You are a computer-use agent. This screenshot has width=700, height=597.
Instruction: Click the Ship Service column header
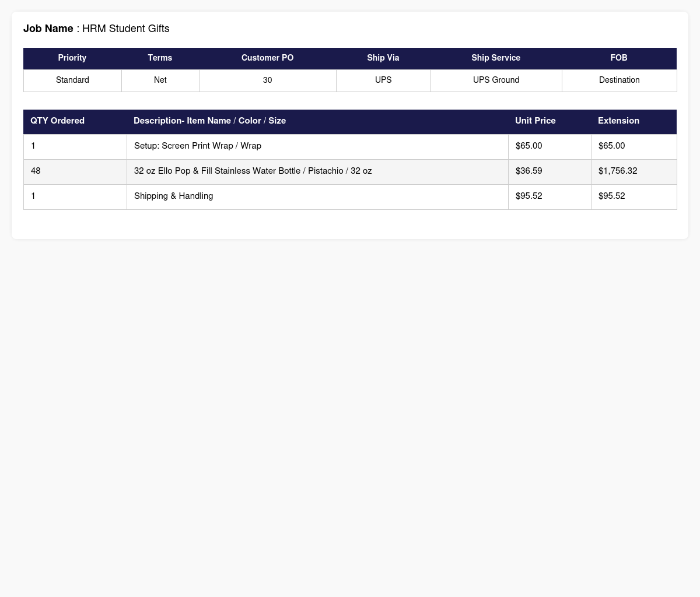click(x=496, y=58)
